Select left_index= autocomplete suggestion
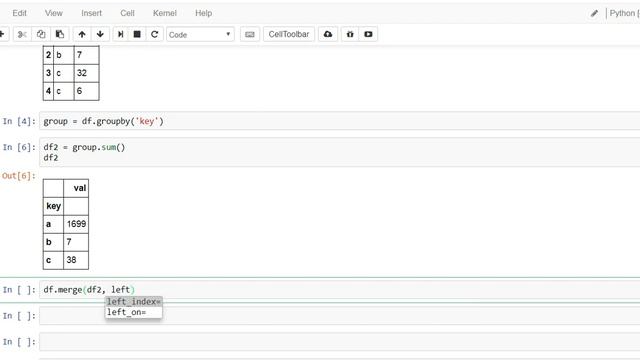The width and height of the screenshot is (640, 360). tap(134, 302)
